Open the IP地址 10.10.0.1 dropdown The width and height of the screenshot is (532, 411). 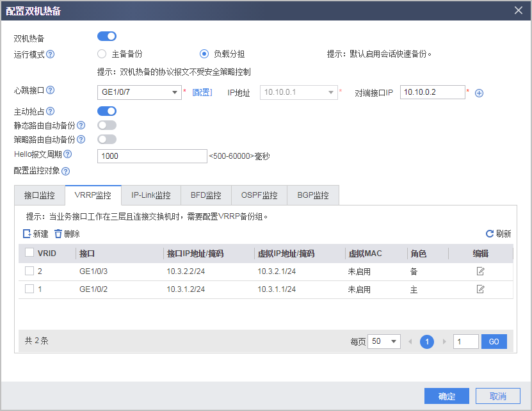tap(299, 92)
